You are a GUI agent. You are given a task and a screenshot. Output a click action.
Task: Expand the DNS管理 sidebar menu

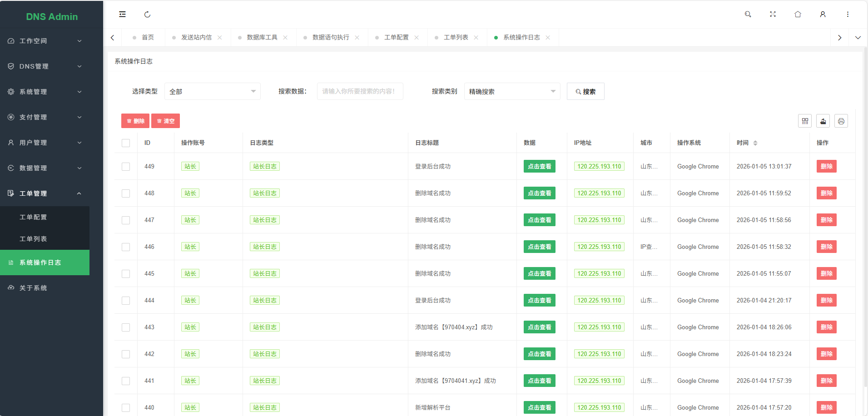tap(45, 66)
